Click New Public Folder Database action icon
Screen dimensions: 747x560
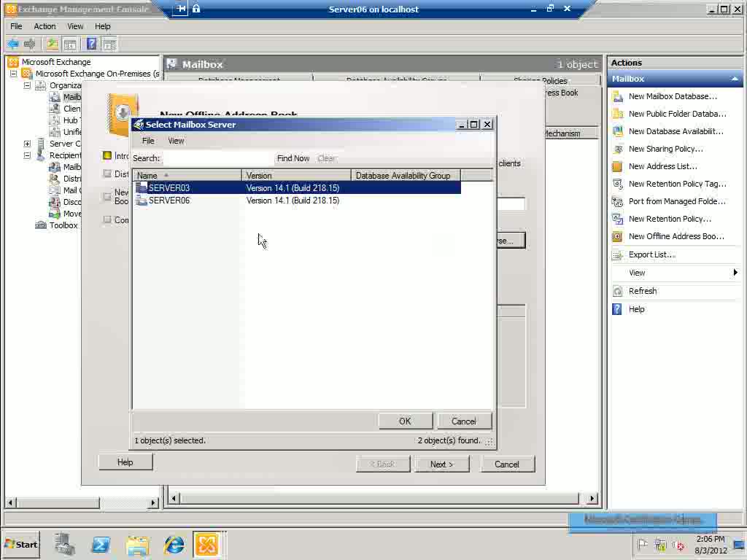coord(618,114)
